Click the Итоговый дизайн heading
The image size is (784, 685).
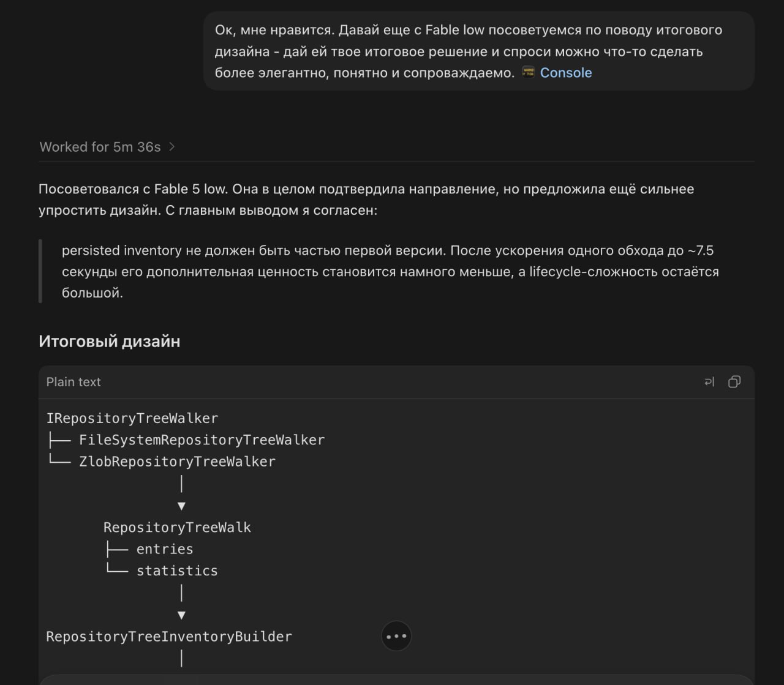(110, 341)
